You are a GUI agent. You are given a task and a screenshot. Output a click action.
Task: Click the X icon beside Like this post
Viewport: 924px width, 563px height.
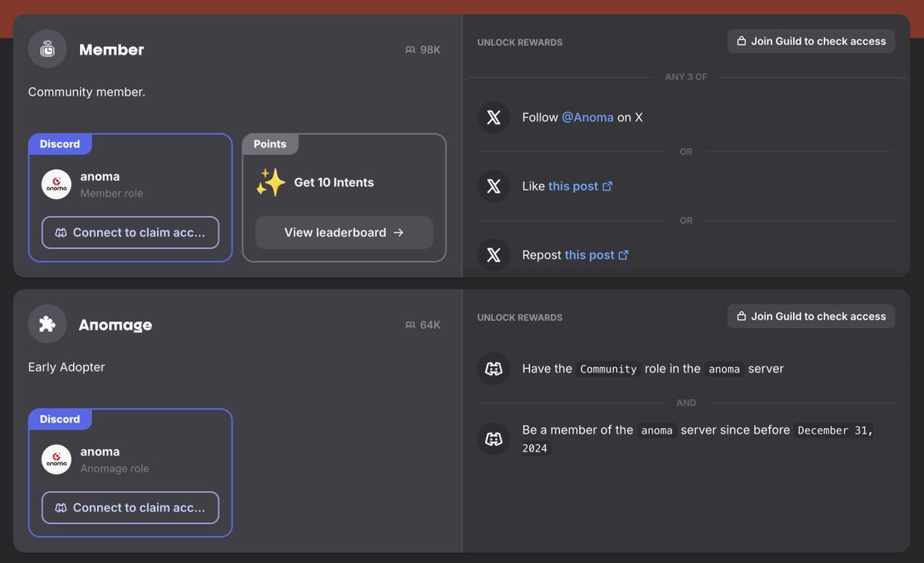tap(494, 186)
